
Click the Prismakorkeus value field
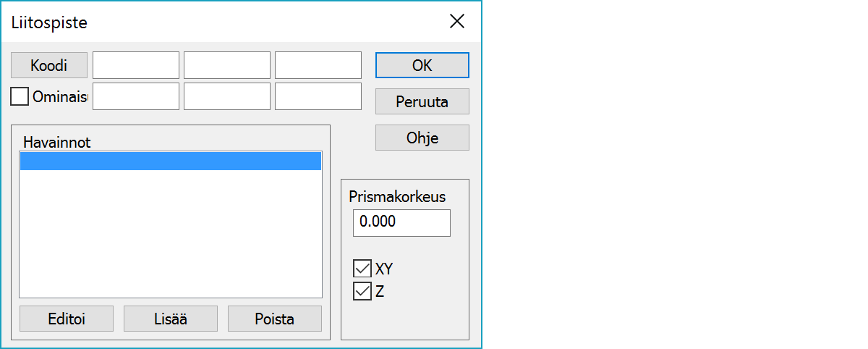point(401,222)
